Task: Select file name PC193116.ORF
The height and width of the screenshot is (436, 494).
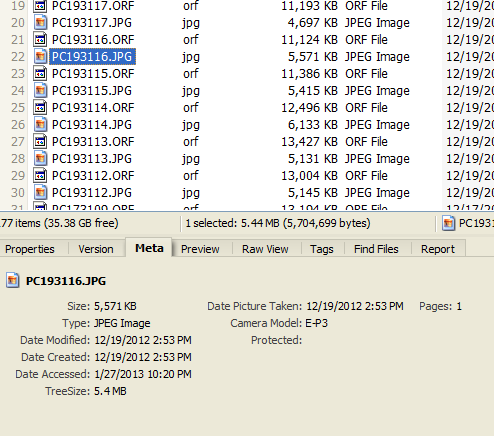Action: pos(93,40)
